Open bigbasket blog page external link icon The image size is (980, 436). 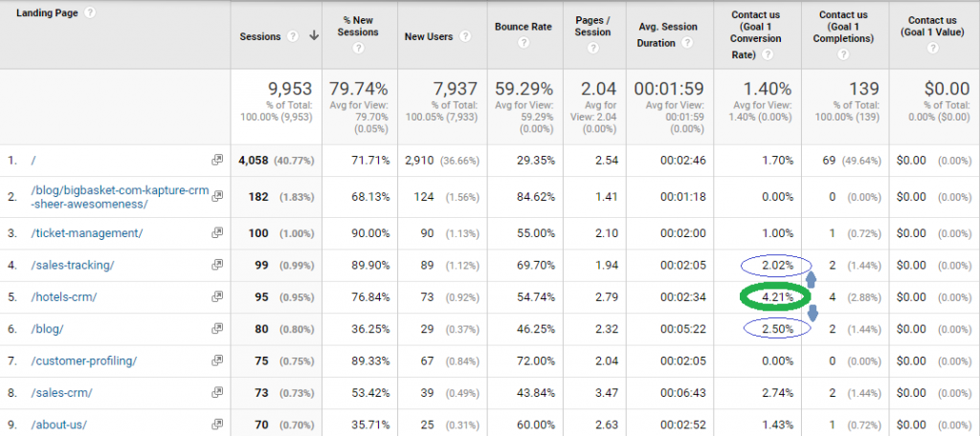[x=217, y=196]
